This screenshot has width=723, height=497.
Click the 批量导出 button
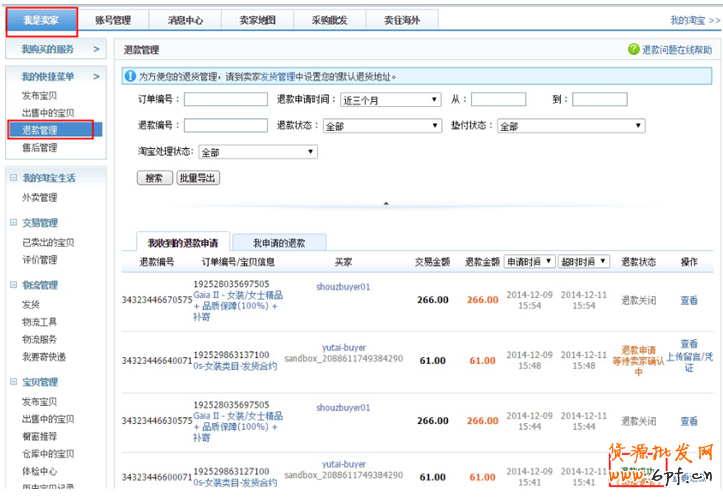point(197,178)
